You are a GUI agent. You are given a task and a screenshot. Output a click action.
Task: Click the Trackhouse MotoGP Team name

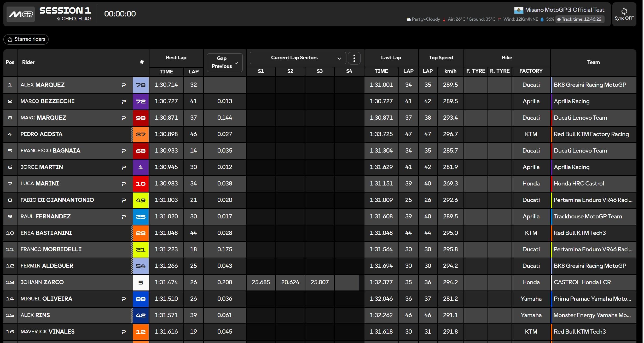click(x=588, y=217)
